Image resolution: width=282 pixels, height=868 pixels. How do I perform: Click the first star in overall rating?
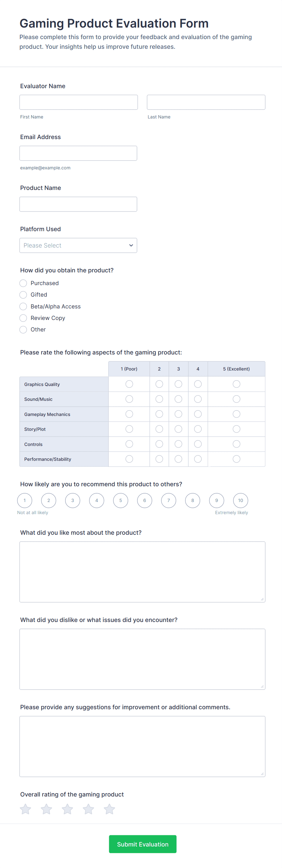click(25, 809)
